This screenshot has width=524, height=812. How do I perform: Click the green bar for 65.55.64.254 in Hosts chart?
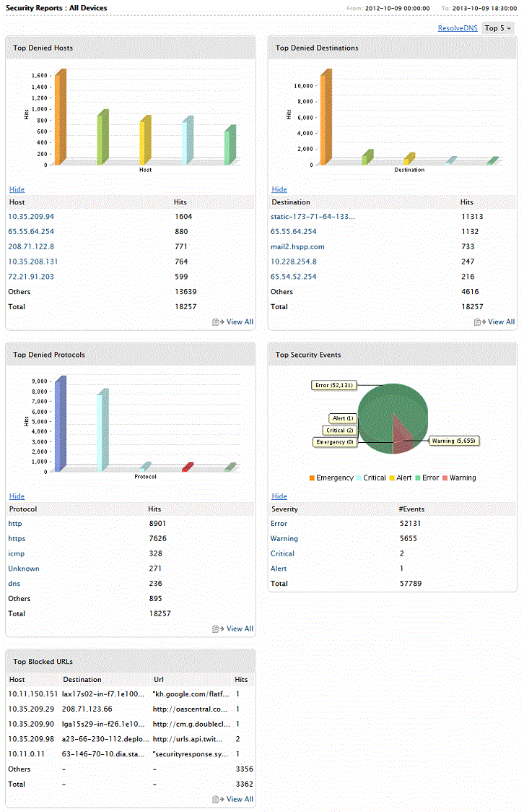point(102,138)
